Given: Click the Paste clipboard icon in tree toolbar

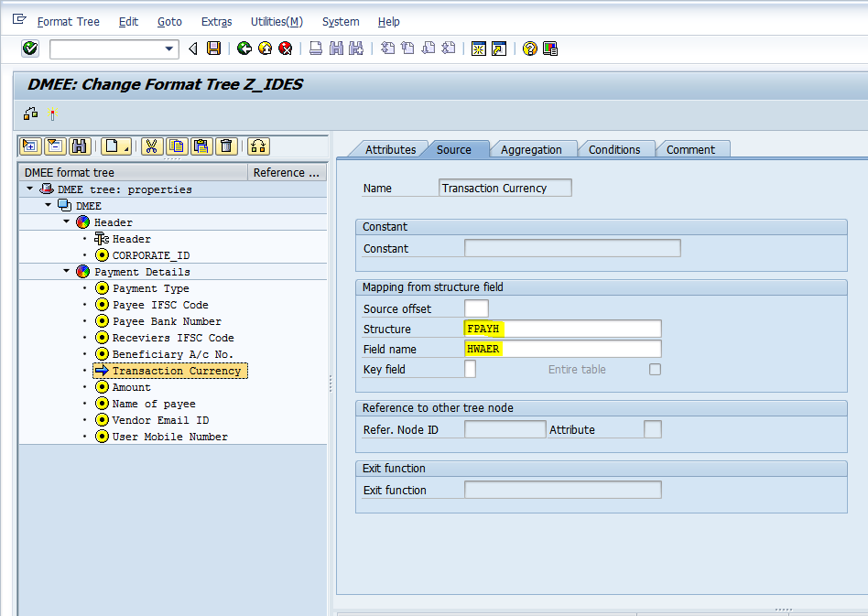Looking at the screenshot, I should 201,146.
